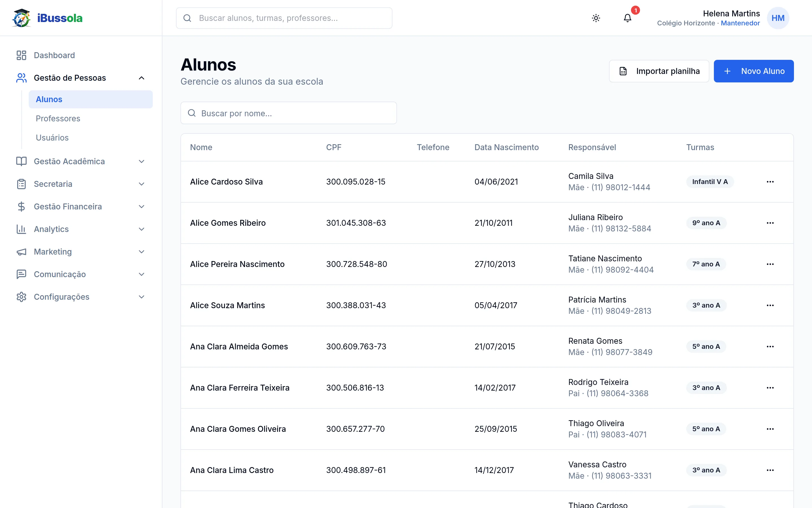Open row actions for Ana Clara Gomes Oliveira
Screen dimensions: 812x508
[770, 429]
